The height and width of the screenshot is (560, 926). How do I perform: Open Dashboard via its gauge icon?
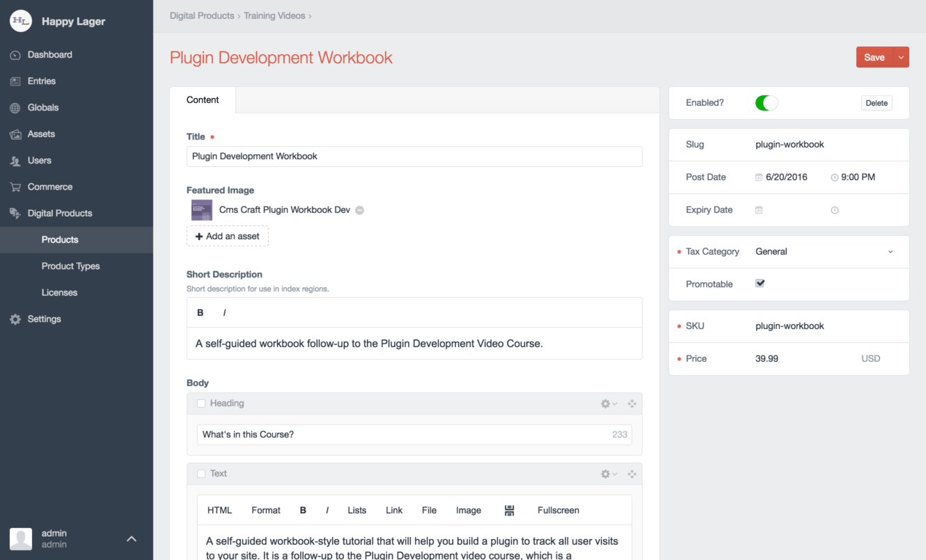coord(15,55)
